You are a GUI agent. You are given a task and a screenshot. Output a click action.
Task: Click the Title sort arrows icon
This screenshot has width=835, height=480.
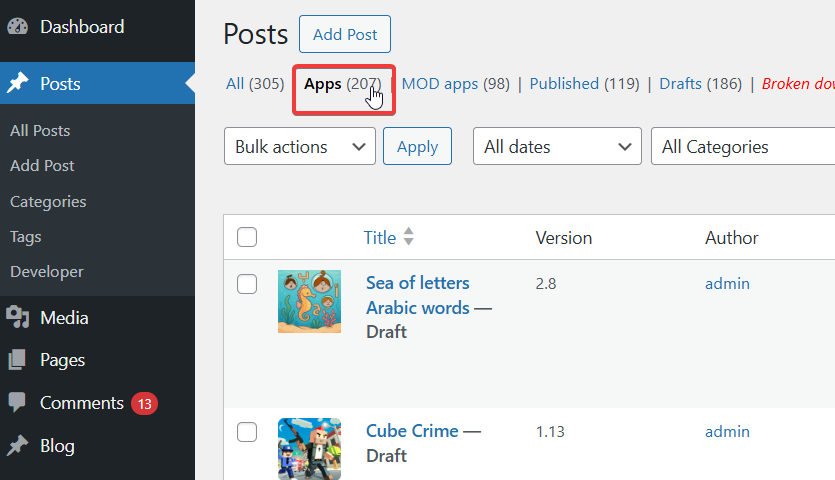coord(408,238)
